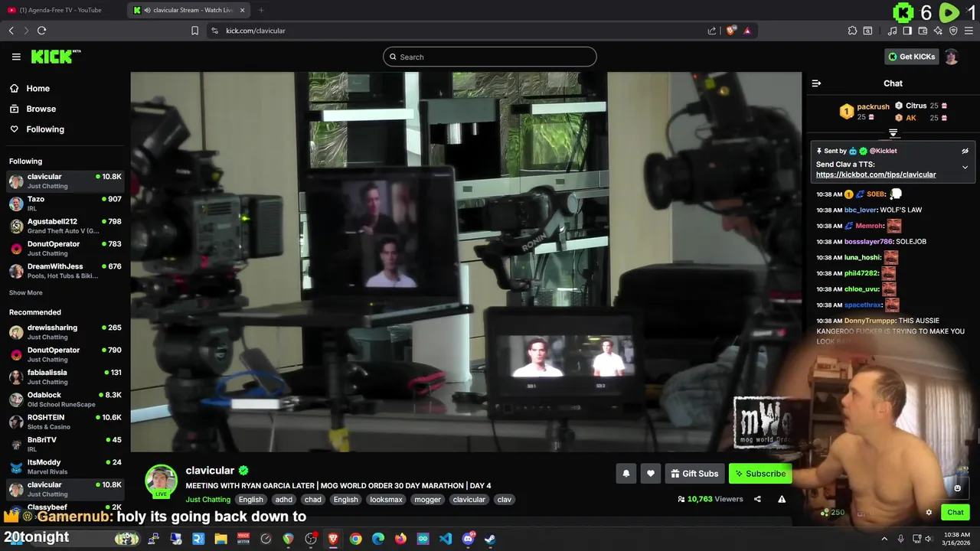
Task: Open a new browser tab
Action: click(x=261, y=10)
